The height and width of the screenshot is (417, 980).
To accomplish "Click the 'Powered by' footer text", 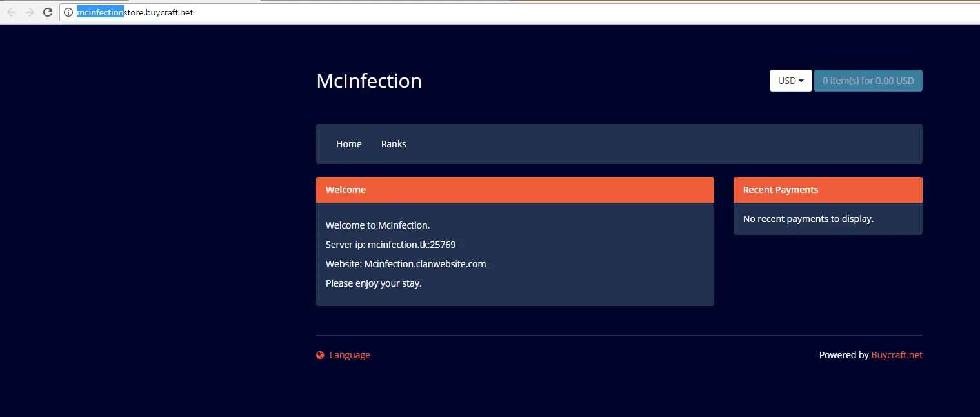I will coord(844,355).
